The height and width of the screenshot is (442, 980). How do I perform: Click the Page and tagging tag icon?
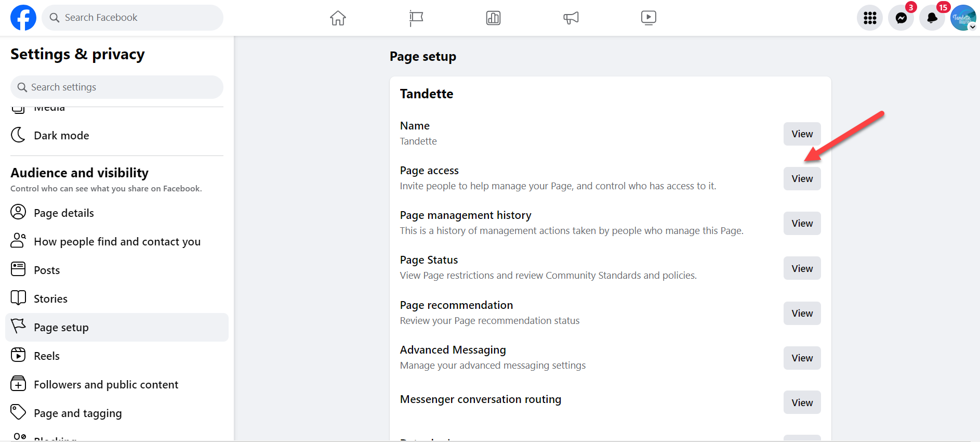tap(18, 412)
